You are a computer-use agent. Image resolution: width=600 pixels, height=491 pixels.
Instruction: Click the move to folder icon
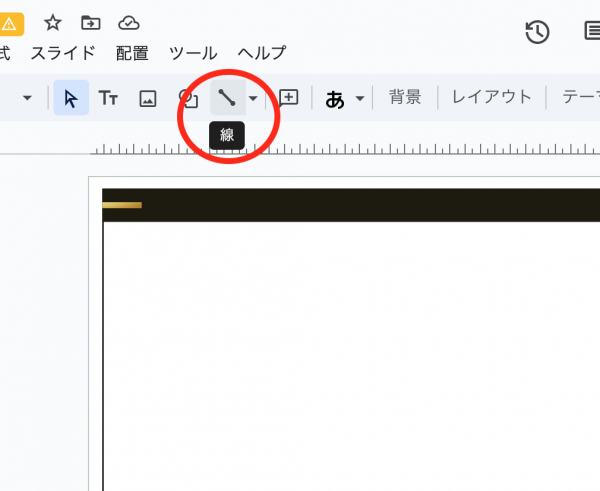click(91, 22)
